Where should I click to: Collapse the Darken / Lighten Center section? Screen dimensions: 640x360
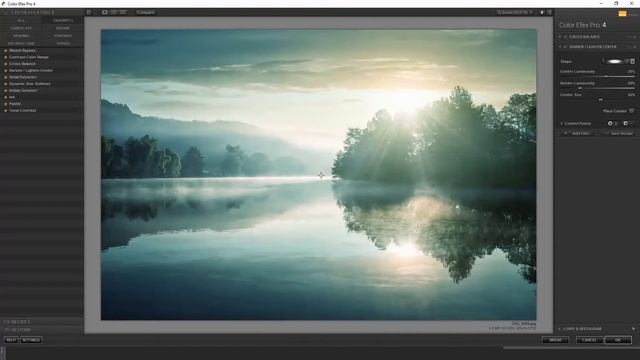coord(560,47)
